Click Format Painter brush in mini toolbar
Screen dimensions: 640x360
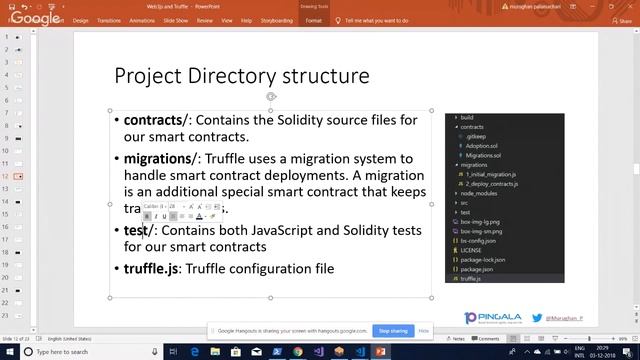click(213, 216)
